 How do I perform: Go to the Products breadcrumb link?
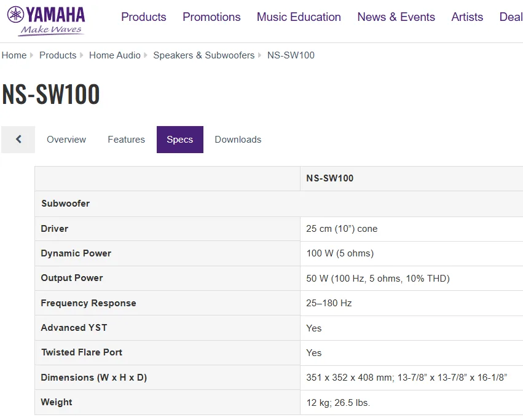point(58,55)
